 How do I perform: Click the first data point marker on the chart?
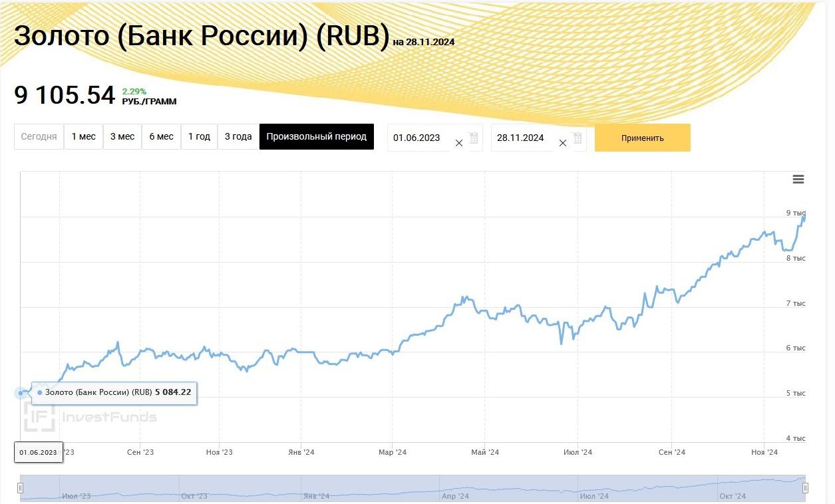pos(21,393)
